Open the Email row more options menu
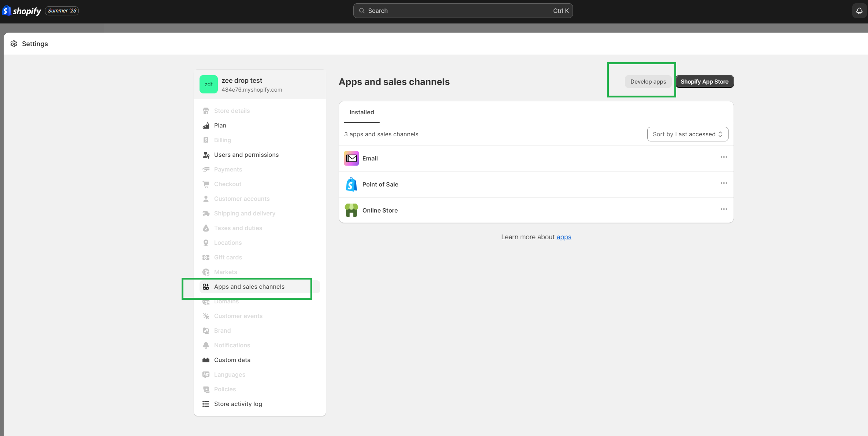Screen dimensions: 868x436 pos(724,157)
